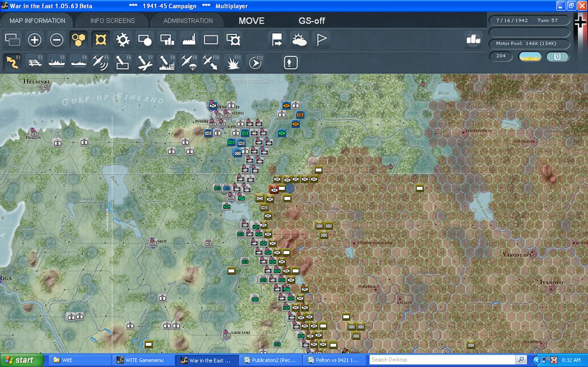Select the F1 ground move mode icon
588x367 pixels.
[12, 62]
